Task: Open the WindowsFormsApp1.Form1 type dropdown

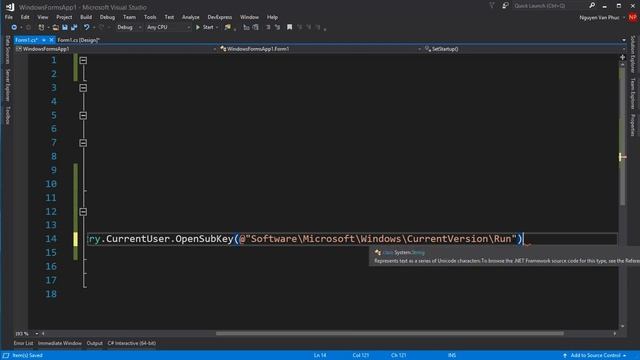Action: click(320, 49)
